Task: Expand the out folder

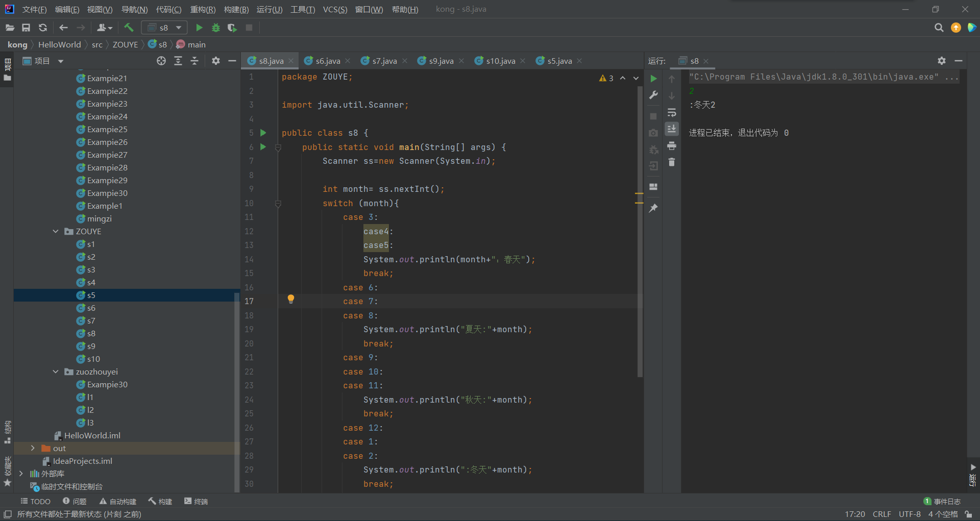Action: 33,448
